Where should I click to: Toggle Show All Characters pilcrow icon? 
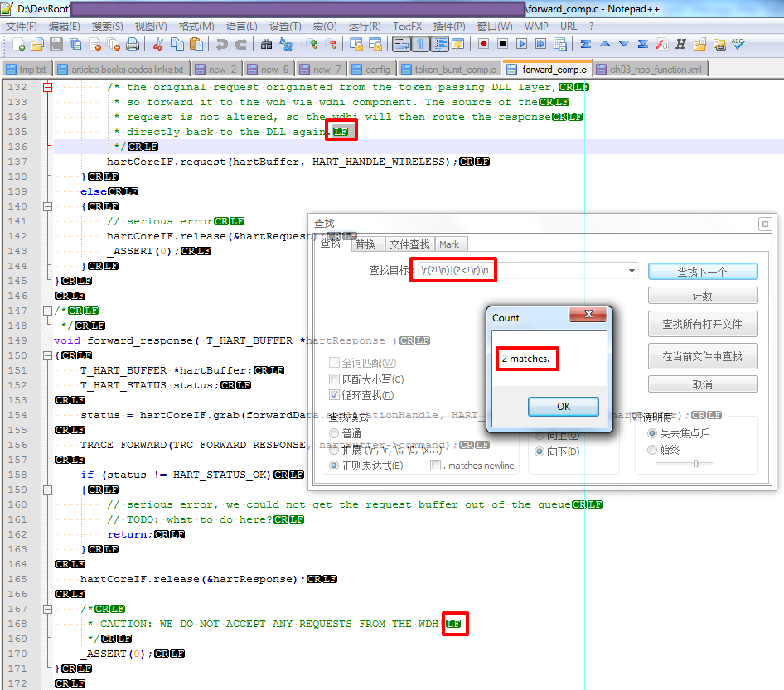click(x=420, y=45)
